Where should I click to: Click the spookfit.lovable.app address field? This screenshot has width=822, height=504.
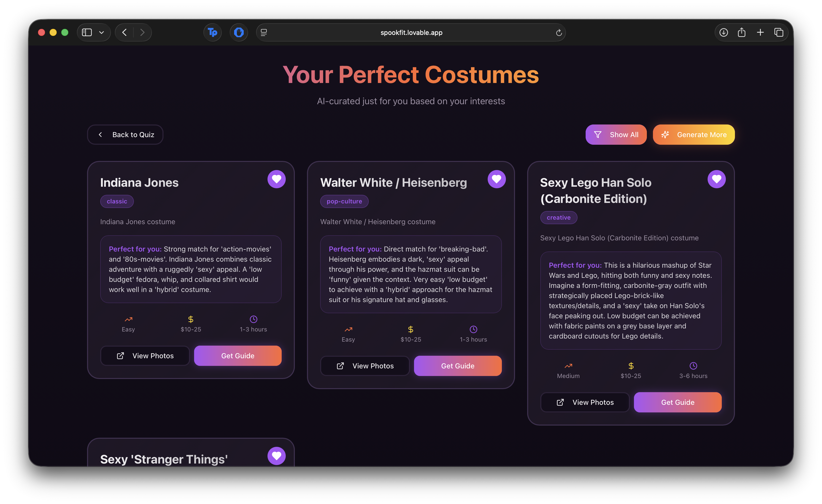coord(411,33)
